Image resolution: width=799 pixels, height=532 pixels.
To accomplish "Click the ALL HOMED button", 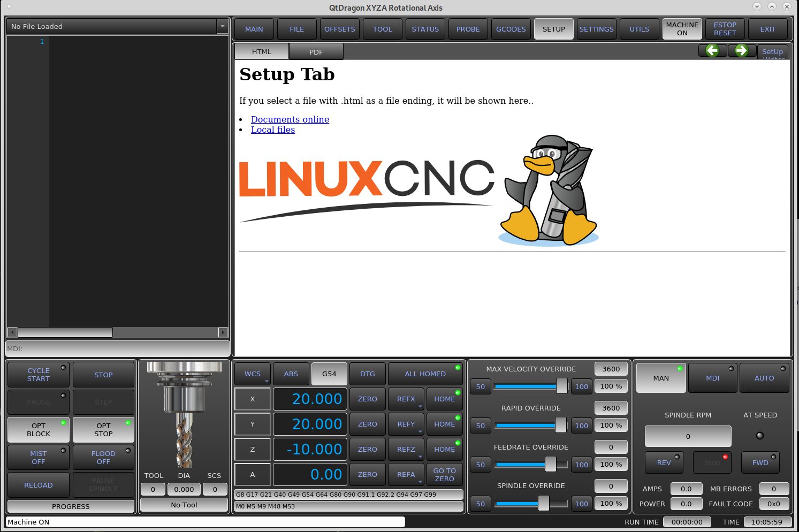I will tap(425, 374).
